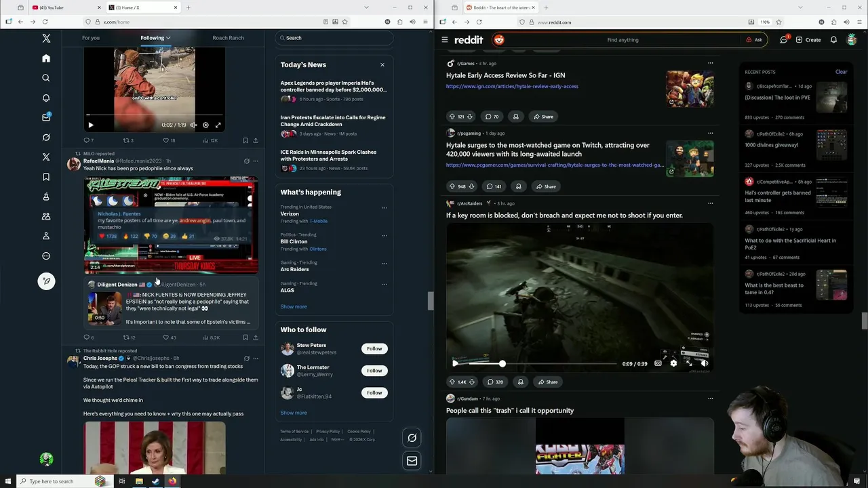The height and width of the screenshot is (488, 868).
Task: Open overflow menu on r/pcgaming post
Action: [x=711, y=133]
